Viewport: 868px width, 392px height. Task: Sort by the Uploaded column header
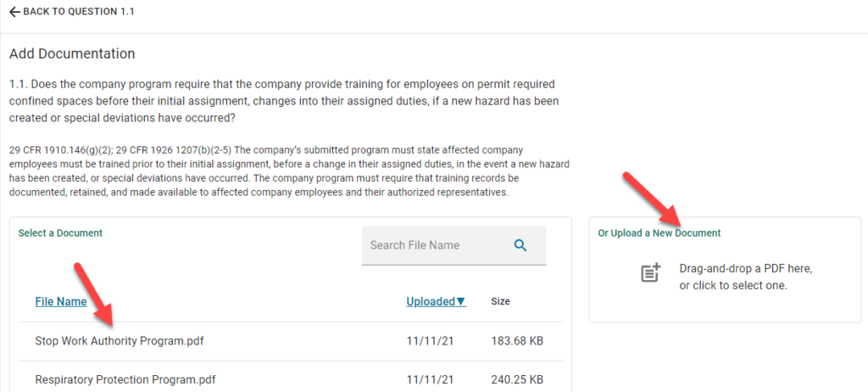(431, 301)
